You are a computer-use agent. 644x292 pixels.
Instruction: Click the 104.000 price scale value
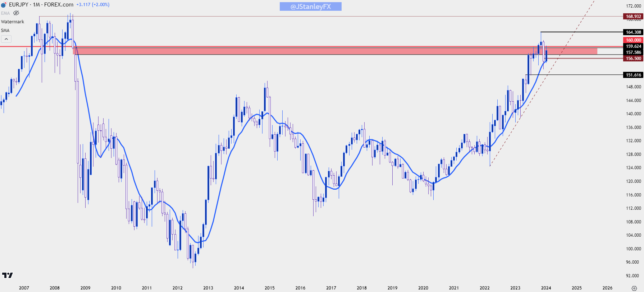click(x=633, y=235)
